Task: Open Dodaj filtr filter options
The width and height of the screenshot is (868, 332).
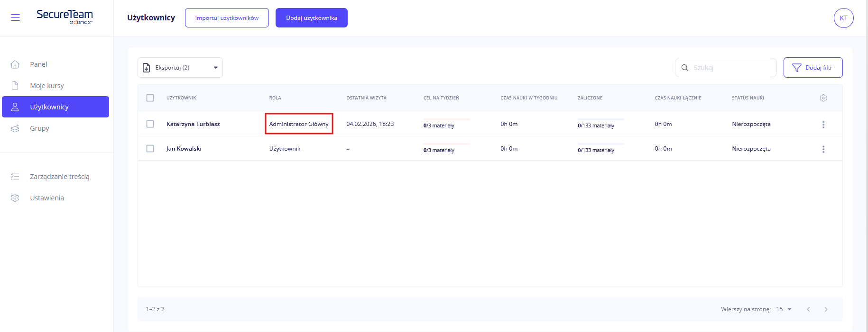Action: [813, 68]
